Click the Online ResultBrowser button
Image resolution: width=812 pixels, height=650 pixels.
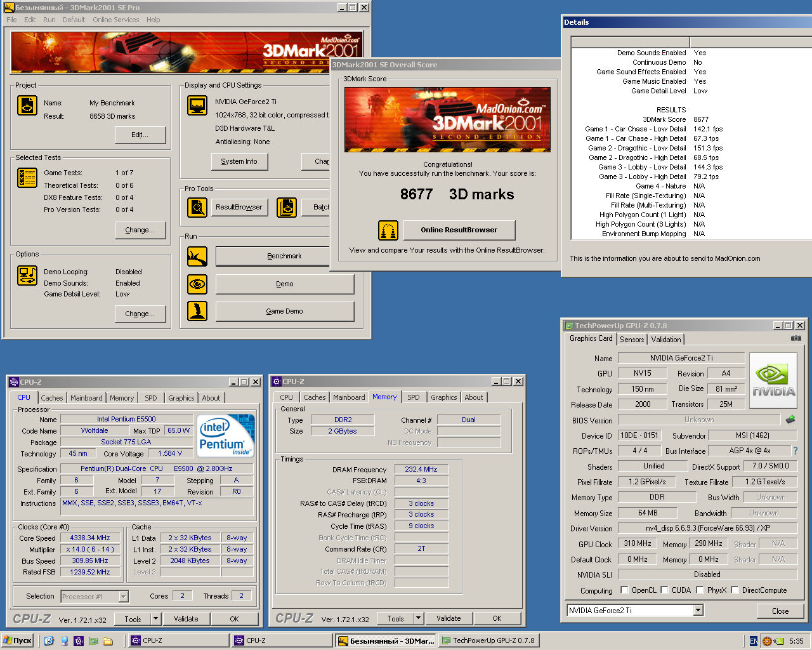pyautogui.click(x=459, y=230)
